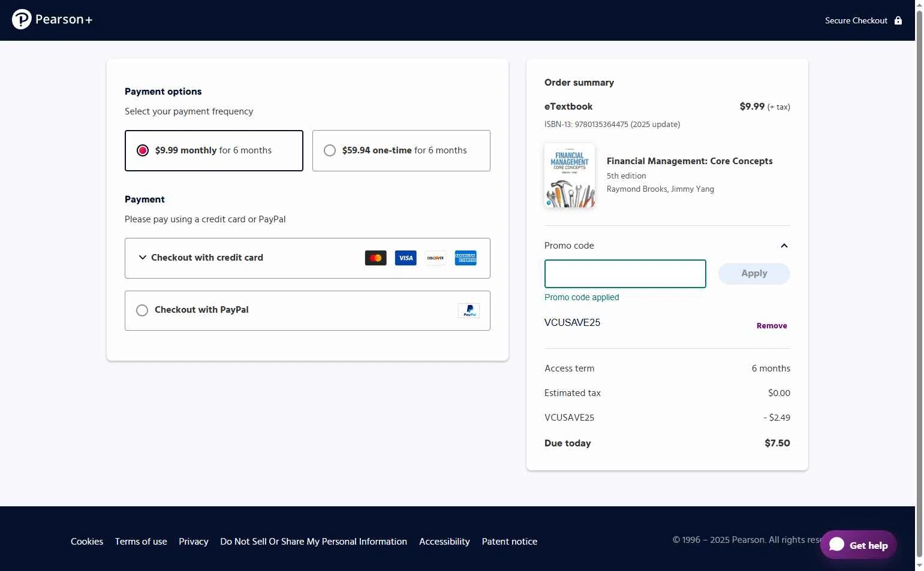Viewport: 924px width, 571px height.
Task: Click the Pearson+ logo icon
Action: [22, 20]
